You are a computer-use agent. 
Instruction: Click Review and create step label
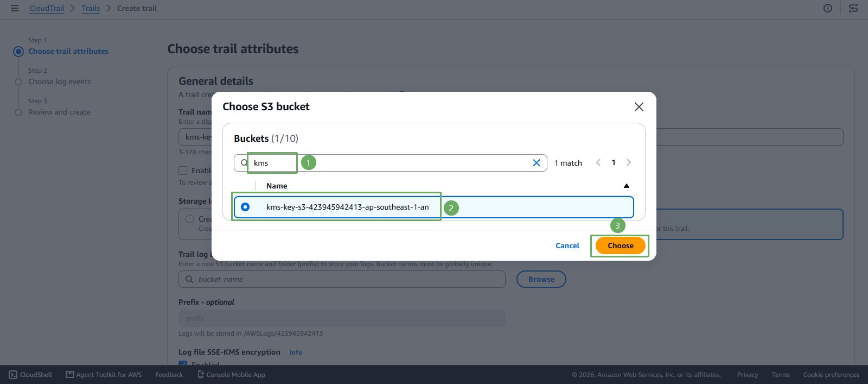coord(60,112)
